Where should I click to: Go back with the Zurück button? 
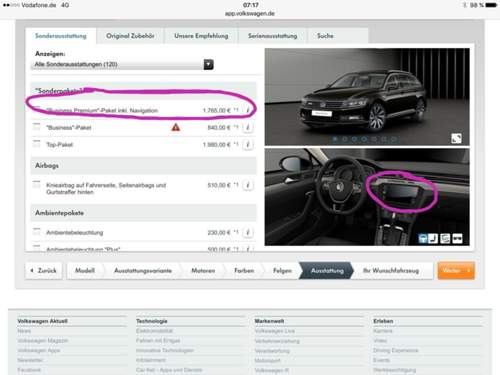pyautogui.click(x=44, y=270)
